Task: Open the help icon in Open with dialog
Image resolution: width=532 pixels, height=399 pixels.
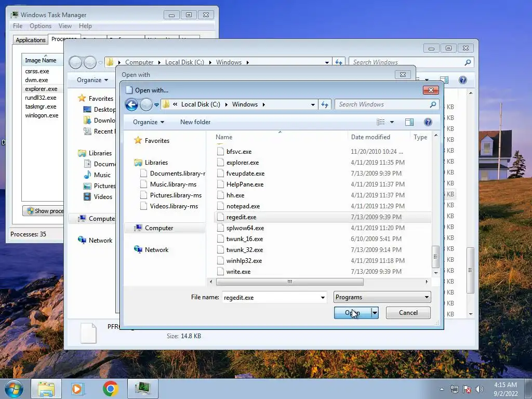Action: [428, 122]
